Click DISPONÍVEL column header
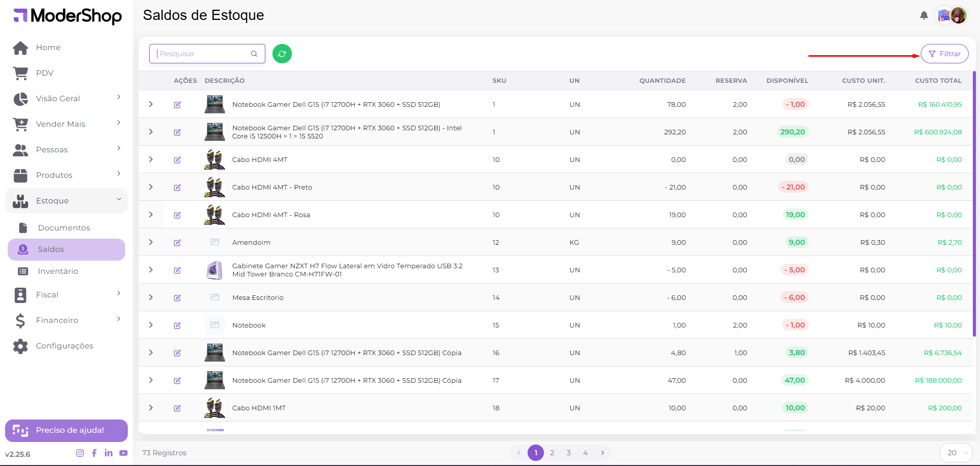Screen dimensions: 980x466 point(787,81)
